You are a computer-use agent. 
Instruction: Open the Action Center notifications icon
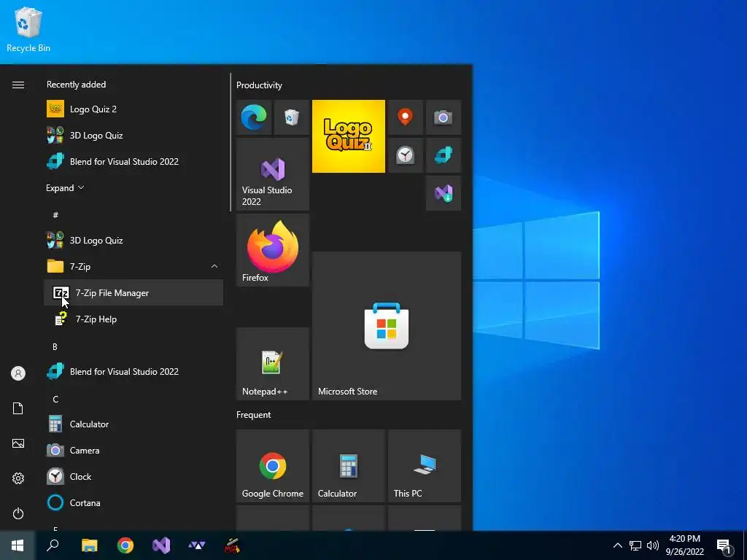724,547
